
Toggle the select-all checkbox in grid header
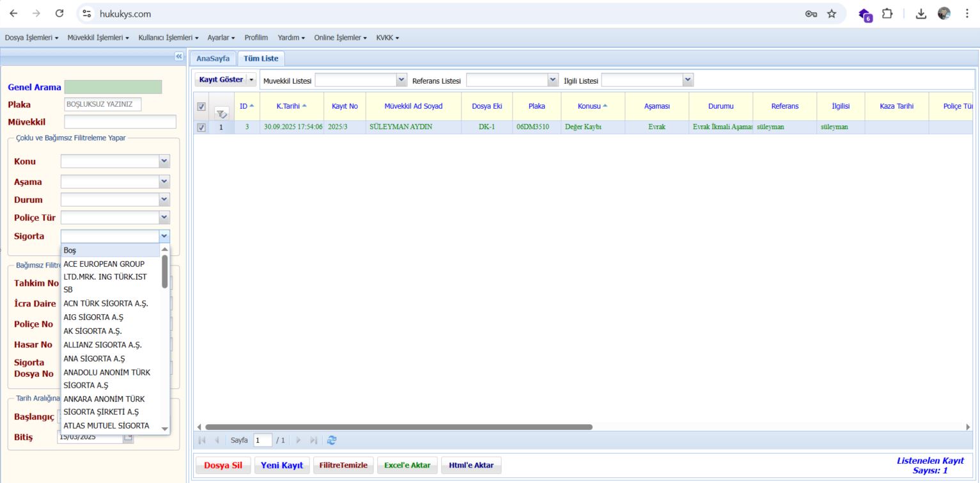pyautogui.click(x=201, y=107)
